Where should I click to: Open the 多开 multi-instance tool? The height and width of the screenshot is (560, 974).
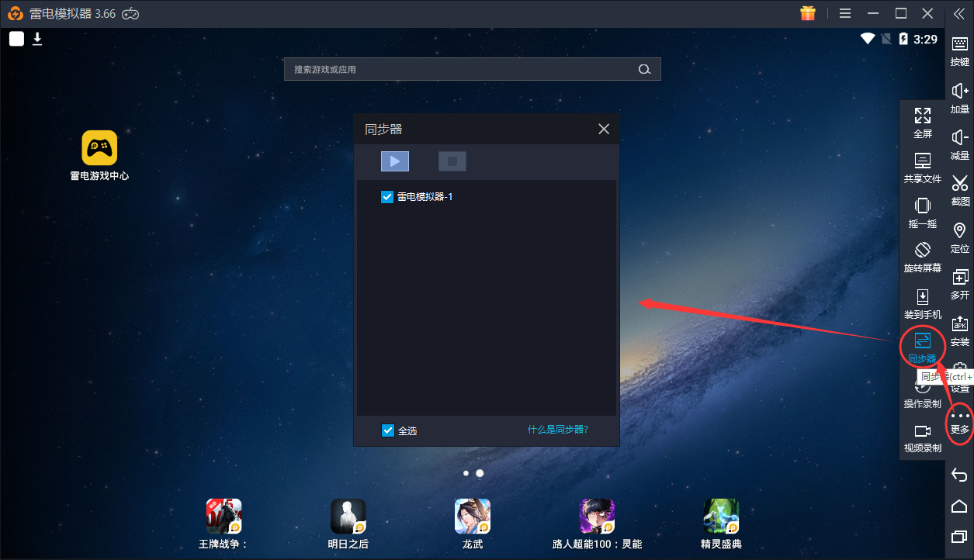(960, 285)
